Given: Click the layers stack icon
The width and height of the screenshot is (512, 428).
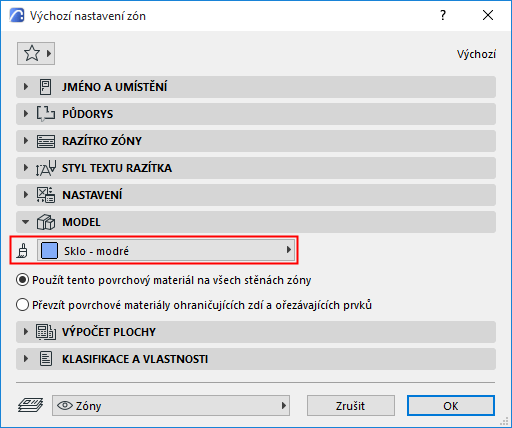Looking at the screenshot, I should point(30,405).
